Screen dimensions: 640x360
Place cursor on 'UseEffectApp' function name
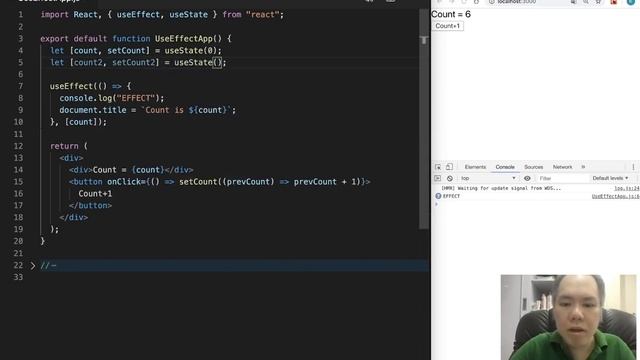pos(184,39)
